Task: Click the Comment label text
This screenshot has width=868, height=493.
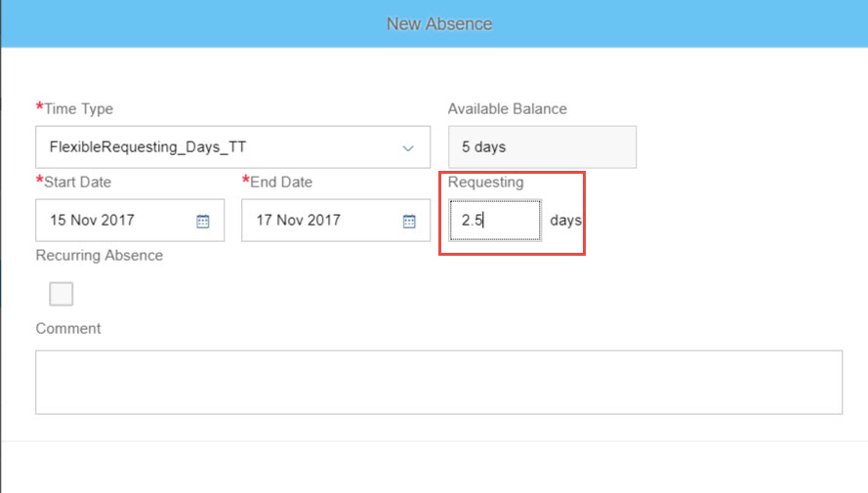Action: 68,329
